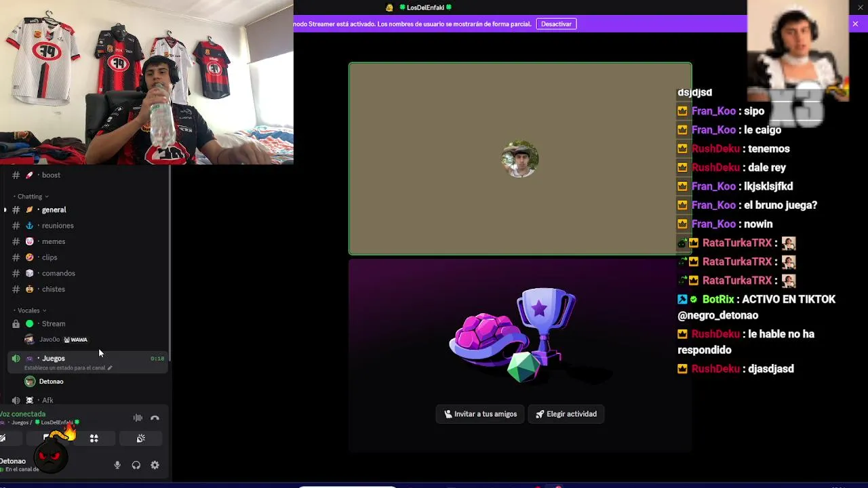Click RushDeku's message 'dale rey'
The width and height of the screenshot is (868, 488).
click(767, 167)
